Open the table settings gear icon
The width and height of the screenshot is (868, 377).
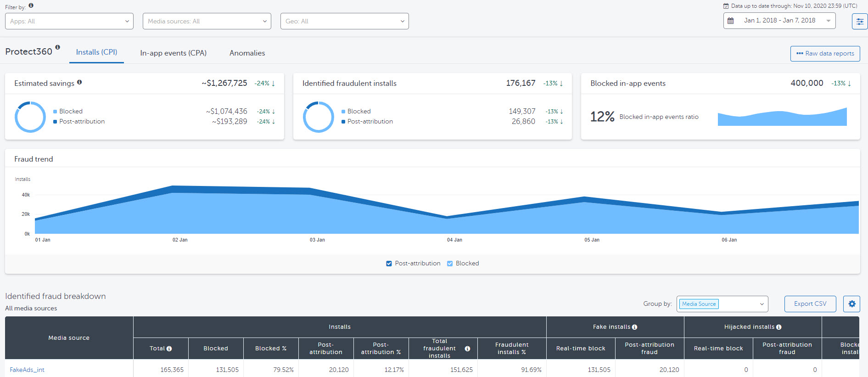tap(851, 304)
